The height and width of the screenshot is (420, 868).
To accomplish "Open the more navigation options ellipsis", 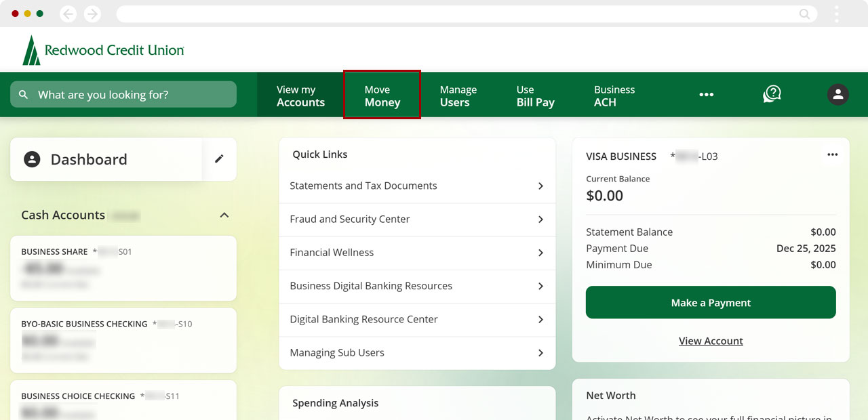I will coord(707,95).
